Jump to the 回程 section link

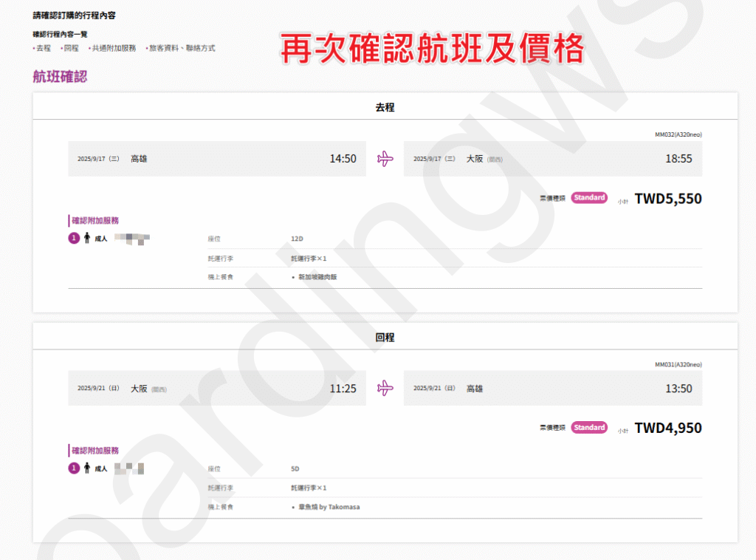pyautogui.click(x=70, y=48)
